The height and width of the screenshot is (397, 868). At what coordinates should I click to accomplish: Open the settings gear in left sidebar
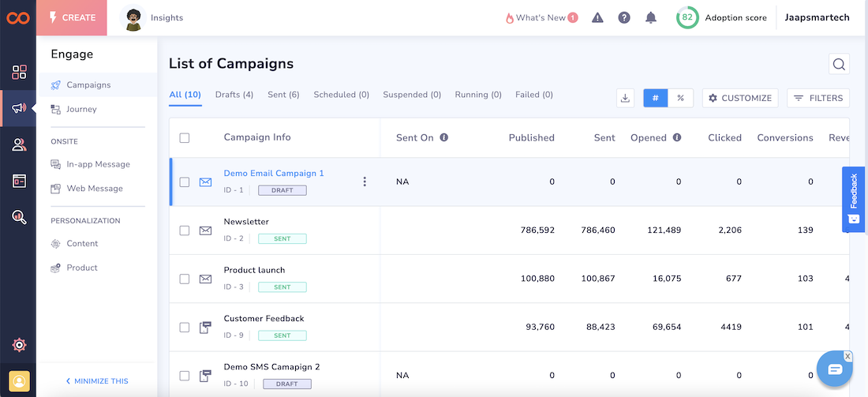click(x=19, y=345)
